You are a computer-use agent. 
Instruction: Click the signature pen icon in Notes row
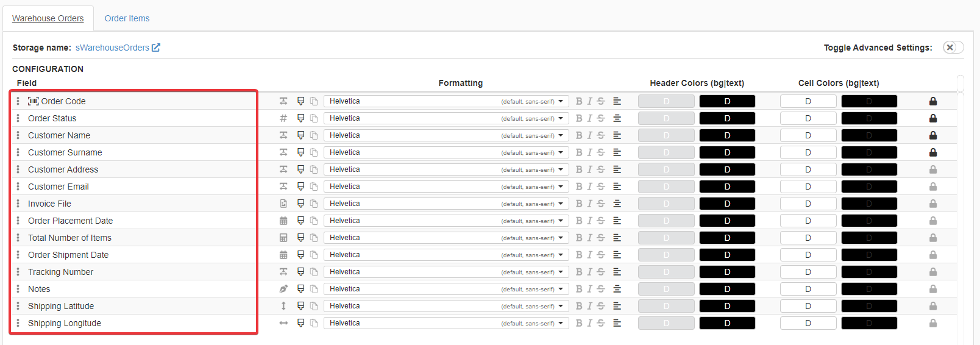(283, 289)
